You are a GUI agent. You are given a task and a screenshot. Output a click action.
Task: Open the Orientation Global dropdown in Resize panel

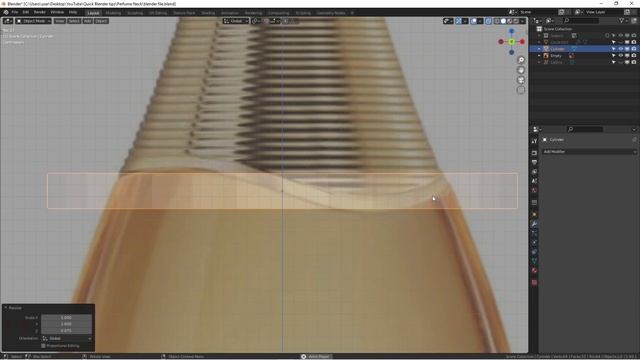point(67,338)
